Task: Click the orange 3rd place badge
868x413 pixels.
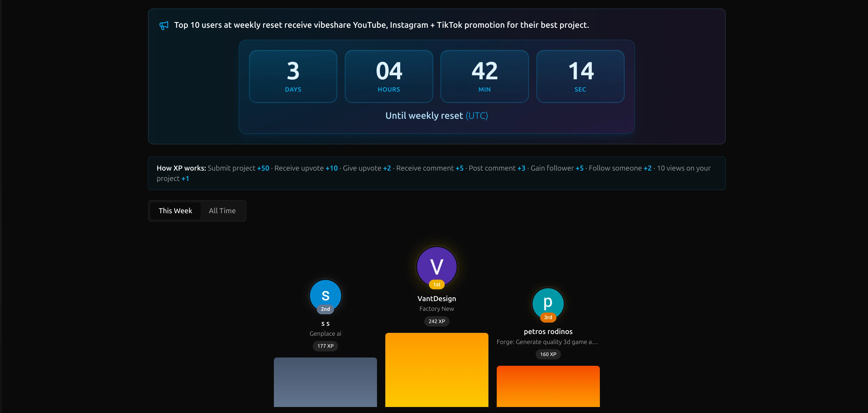Action: tap(548, 317)
